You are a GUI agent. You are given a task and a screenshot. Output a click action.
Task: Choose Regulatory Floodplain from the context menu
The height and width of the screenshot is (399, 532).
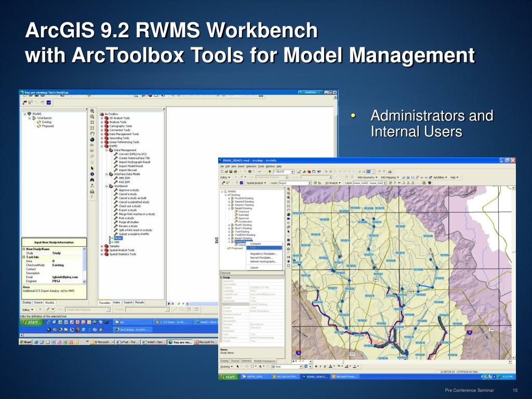[x=263, y=254]
